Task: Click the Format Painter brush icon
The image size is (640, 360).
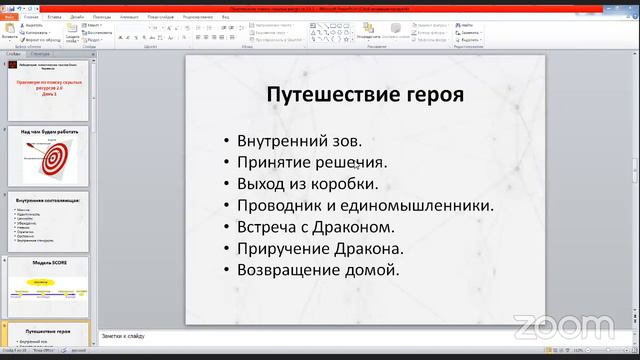Action: click(x=22, y=40)
